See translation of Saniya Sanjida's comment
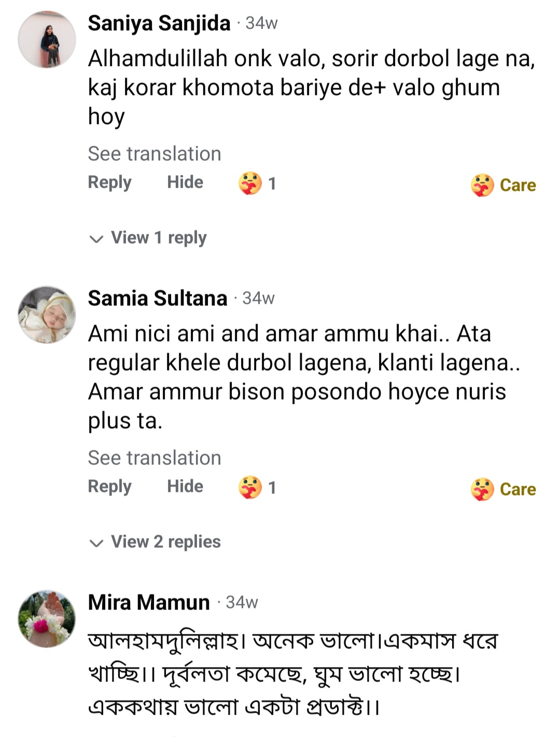 155,154
